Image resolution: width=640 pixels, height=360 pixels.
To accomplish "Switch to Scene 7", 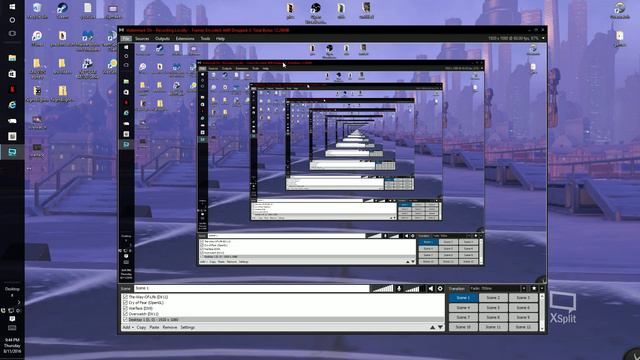I will point(463,317).
